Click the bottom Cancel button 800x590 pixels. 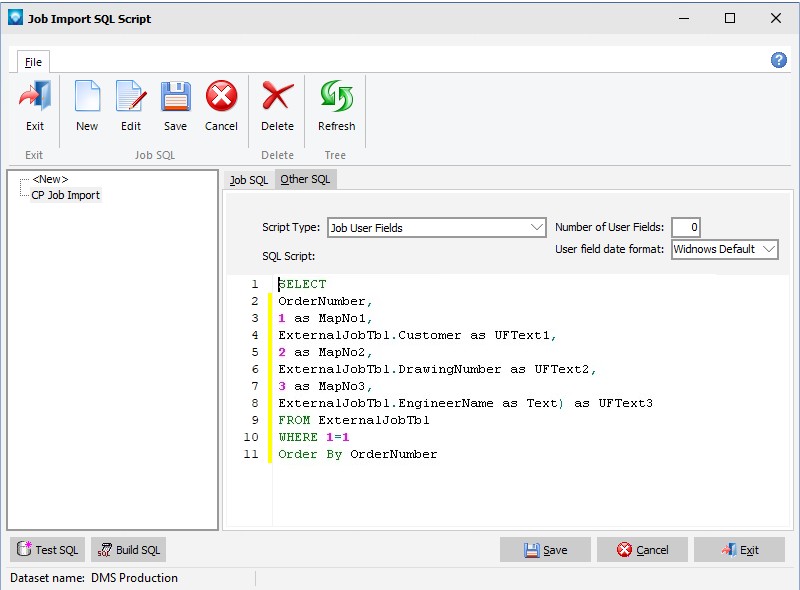(x=642, y=550)
